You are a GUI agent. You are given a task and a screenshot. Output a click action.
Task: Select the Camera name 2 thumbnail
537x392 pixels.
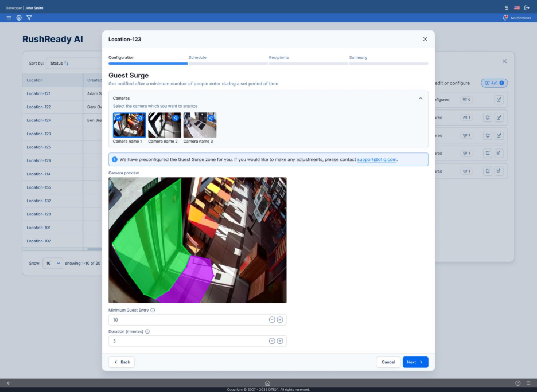(x=165, y=125)
